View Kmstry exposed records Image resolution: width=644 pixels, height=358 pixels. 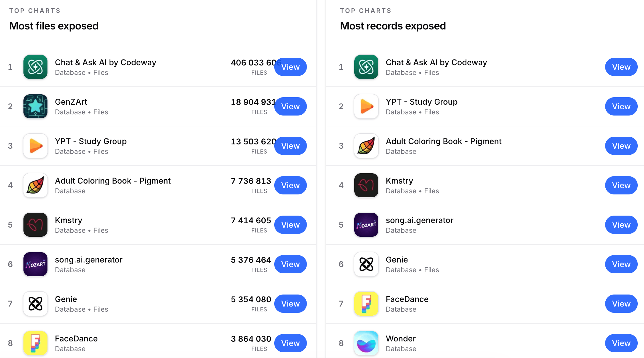tap(621, 185)
